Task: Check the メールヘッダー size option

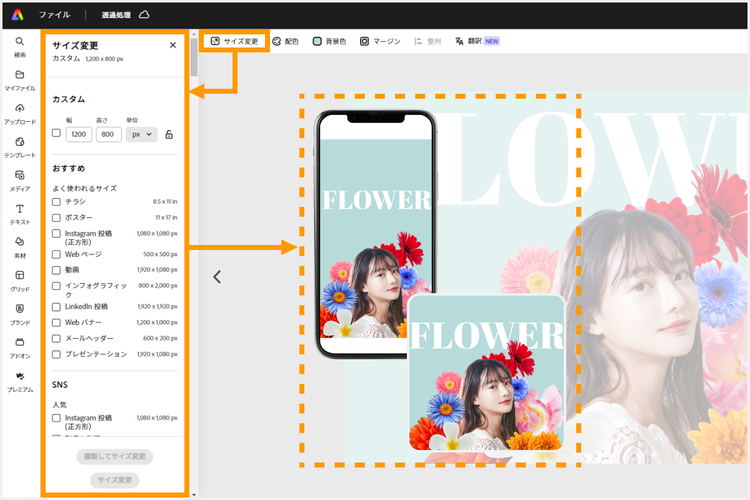Action: [x=56, y=339]
